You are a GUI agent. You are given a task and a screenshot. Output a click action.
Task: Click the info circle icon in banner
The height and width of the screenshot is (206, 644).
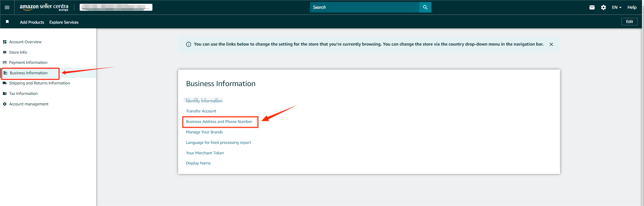click(x=189, y=44)
